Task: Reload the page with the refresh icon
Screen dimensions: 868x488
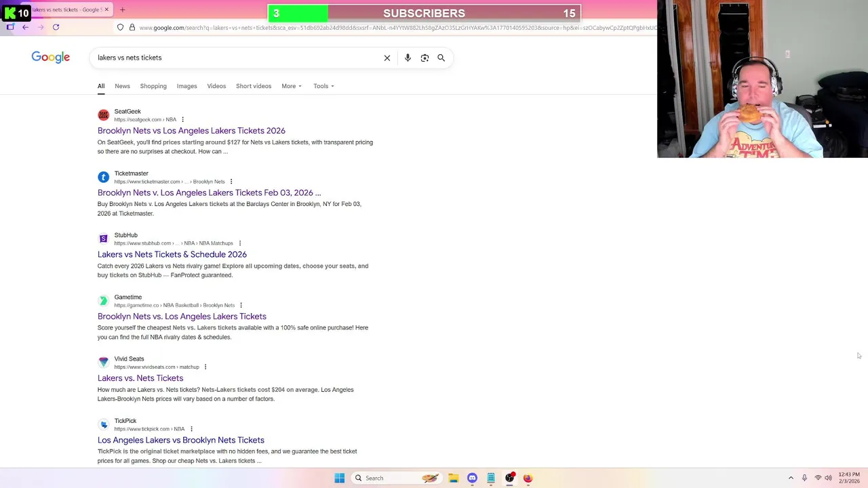Action: pos(56,27)
